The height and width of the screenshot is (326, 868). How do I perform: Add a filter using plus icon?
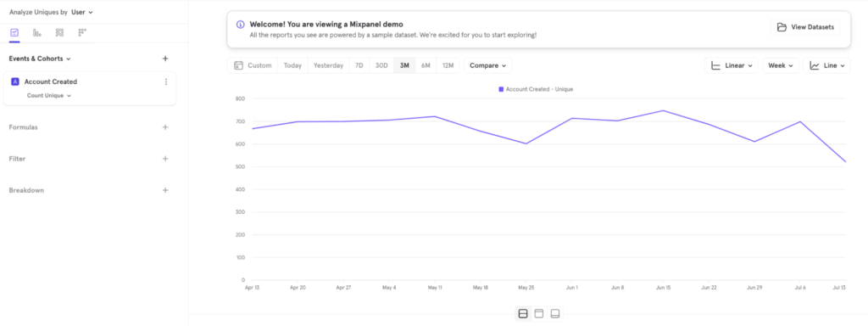(165, 159)
